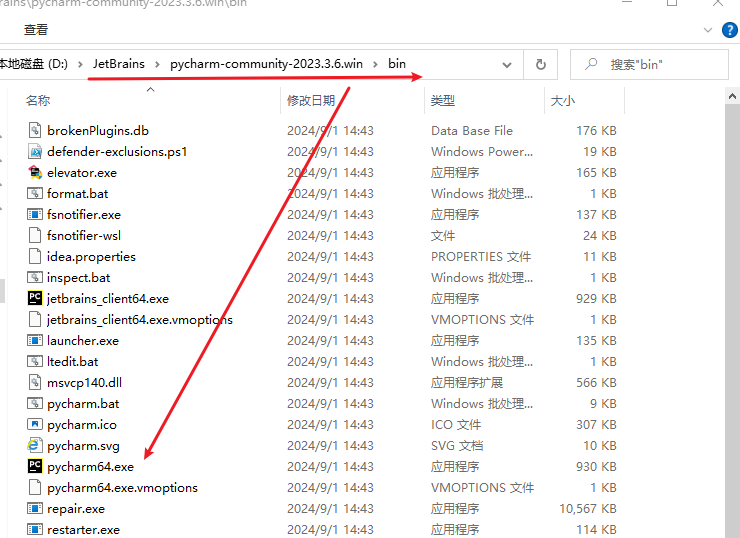Select the repair.exe file name
This screenshot has width=740, height=538.
click(76, 509)
